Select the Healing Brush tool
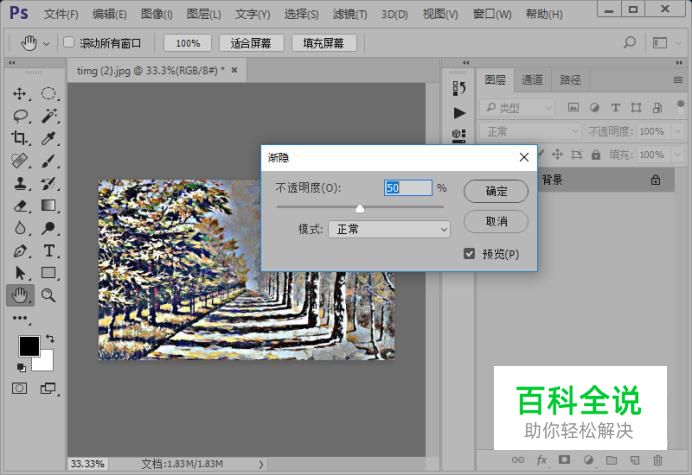This screenshot has width=692, height=475. click(x=19, y=161)
